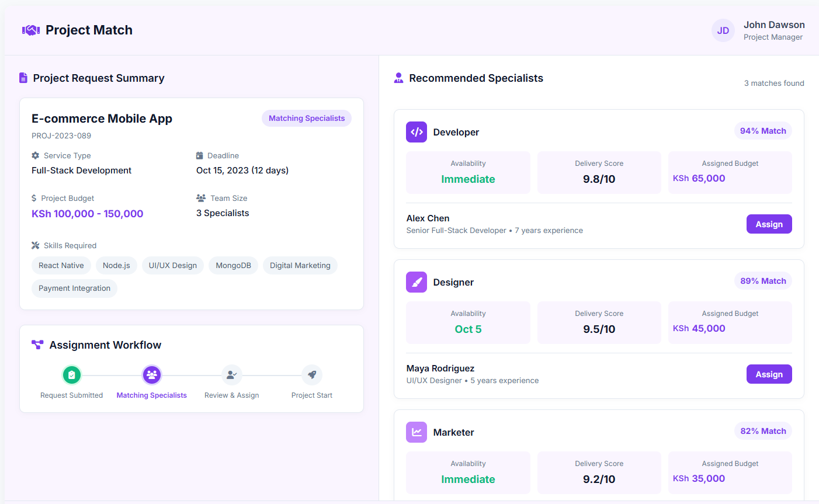819x504 pixels.
Task: Click the E-commerce Mobile App project title
Action: tap(102, 119)
